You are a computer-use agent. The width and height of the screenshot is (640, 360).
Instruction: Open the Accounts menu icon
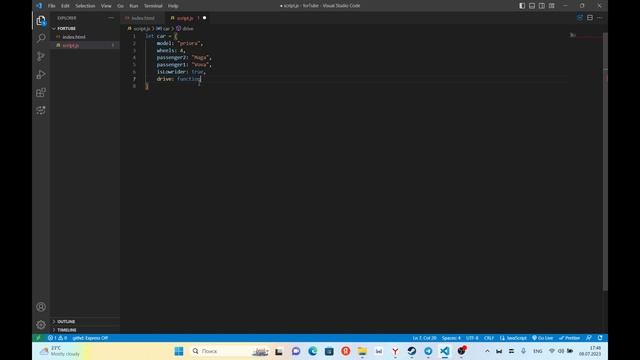41,307
